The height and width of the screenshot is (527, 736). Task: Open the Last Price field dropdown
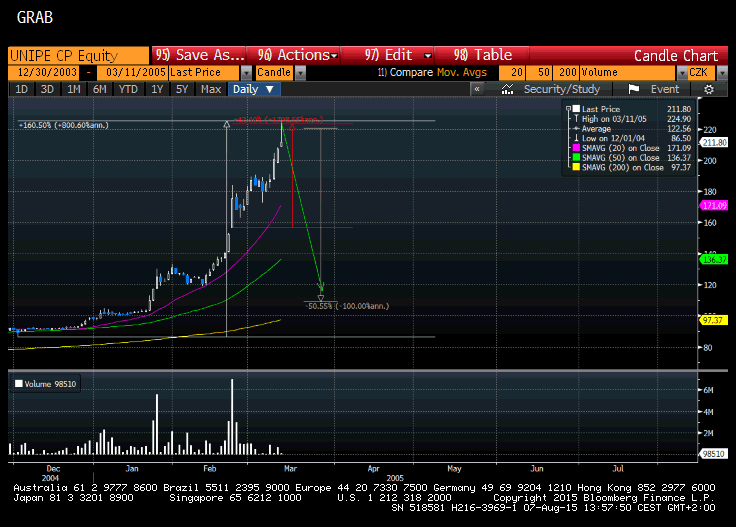tap(246, 73)
